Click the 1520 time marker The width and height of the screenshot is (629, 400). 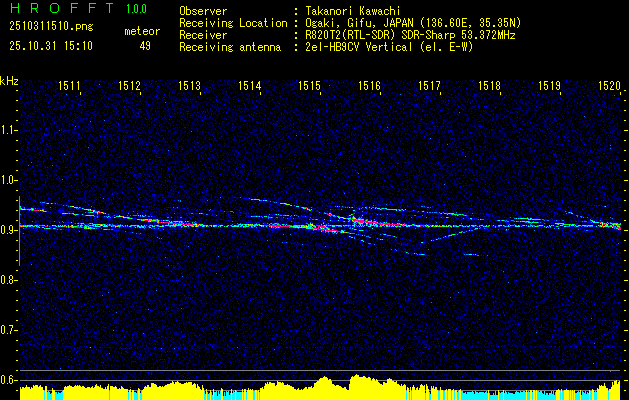(x=609, y=85)
